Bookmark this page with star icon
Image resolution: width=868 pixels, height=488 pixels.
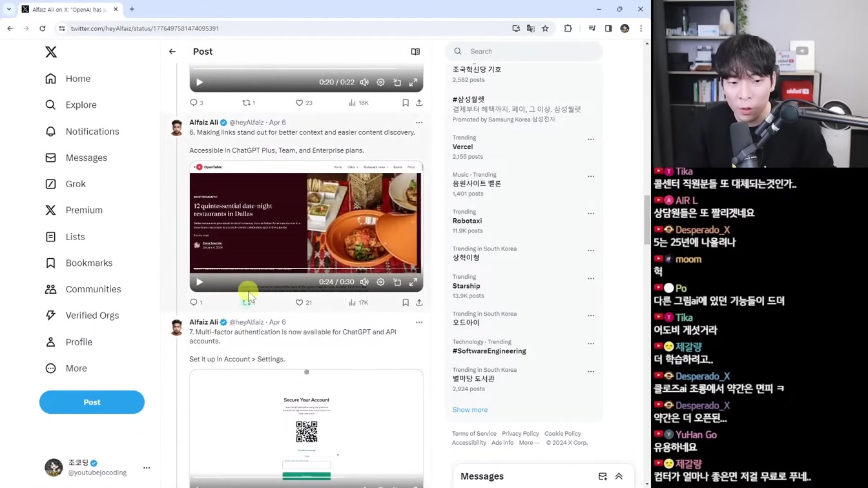[545, 28]
